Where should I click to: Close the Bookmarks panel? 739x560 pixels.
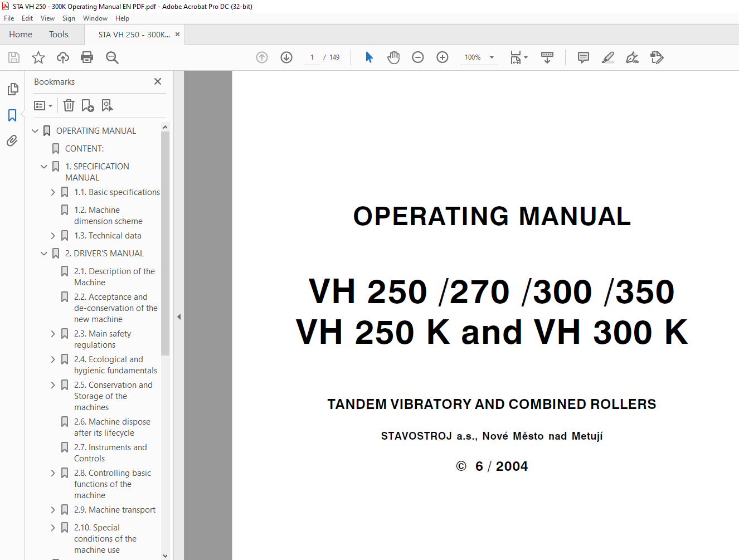point(158,81)
